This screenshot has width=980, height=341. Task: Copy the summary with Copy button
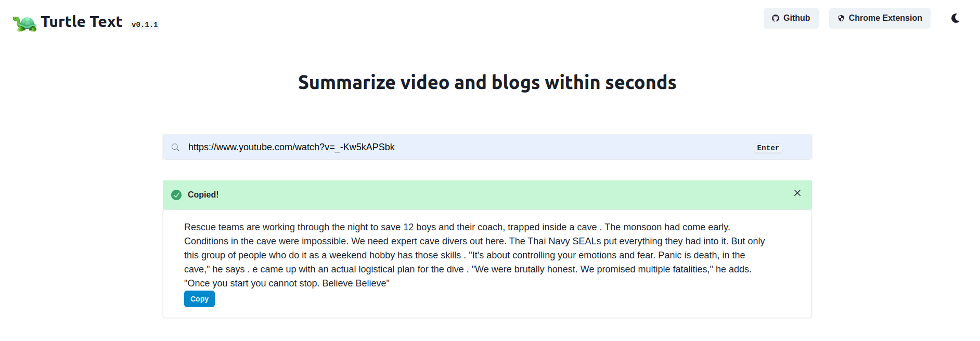pyautogui.click(x=199, y=299)
